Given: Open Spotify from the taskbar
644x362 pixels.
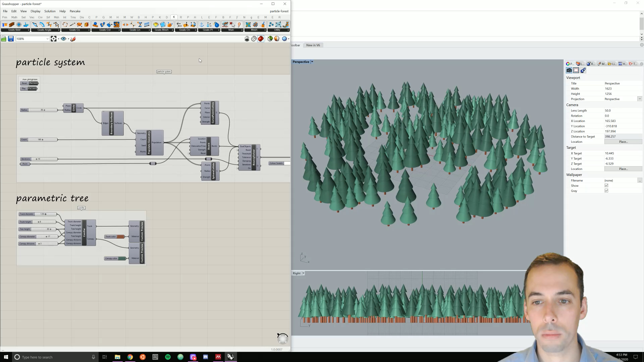Looking at the screenshot, I should [x=168, y=357].
